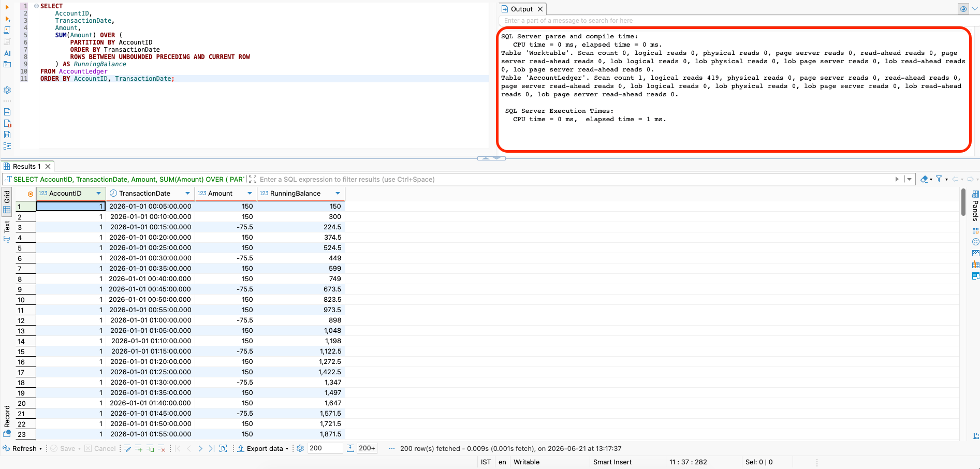Delete current row in results toolbar

[162, 448]
